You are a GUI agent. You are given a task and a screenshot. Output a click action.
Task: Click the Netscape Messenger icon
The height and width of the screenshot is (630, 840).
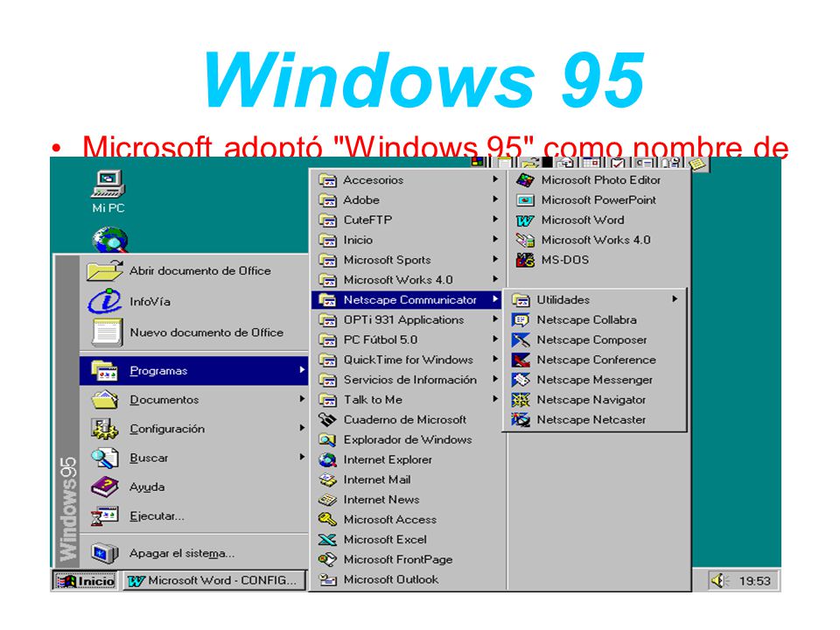click(520, 380)
